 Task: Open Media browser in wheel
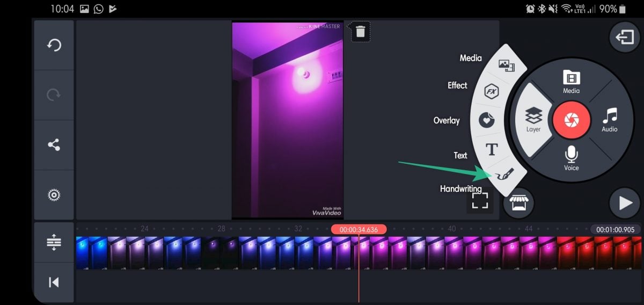[571, 82]
